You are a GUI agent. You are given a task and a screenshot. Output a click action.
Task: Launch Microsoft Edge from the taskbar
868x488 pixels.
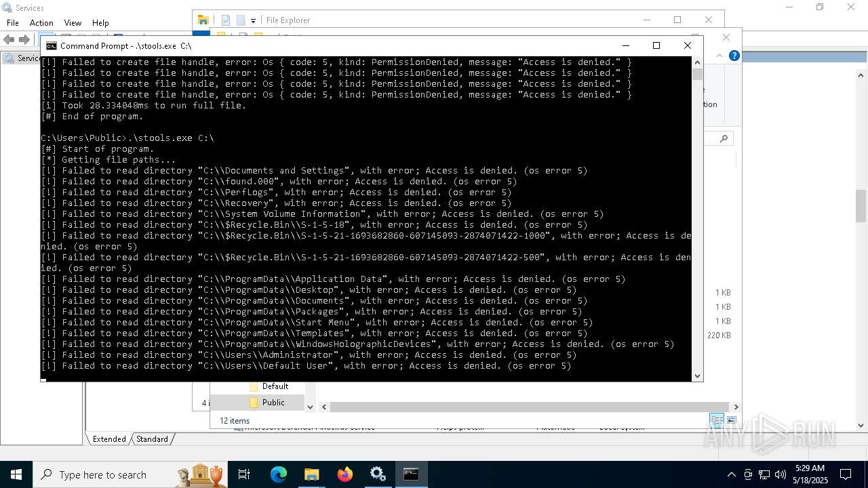tap(279, 474)
